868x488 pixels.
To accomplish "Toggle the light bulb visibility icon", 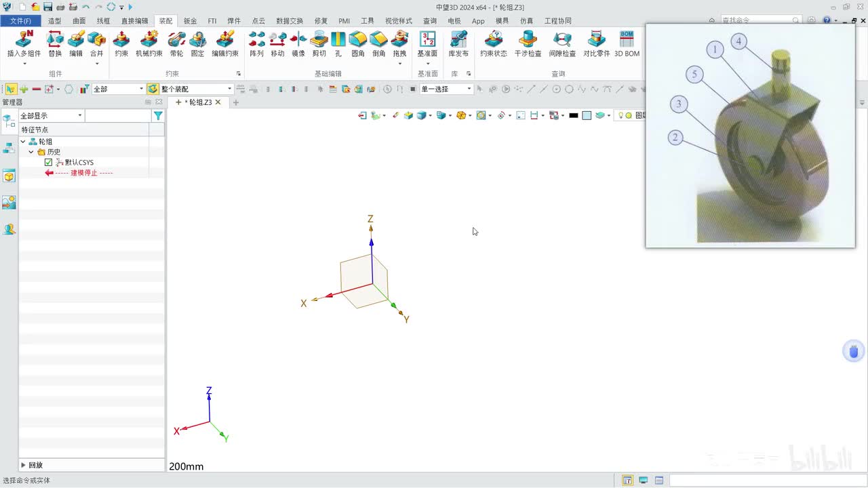I will pos(620,116).
